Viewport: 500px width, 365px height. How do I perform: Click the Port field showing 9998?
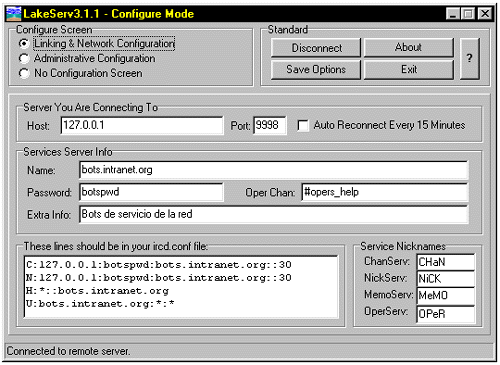270,125
